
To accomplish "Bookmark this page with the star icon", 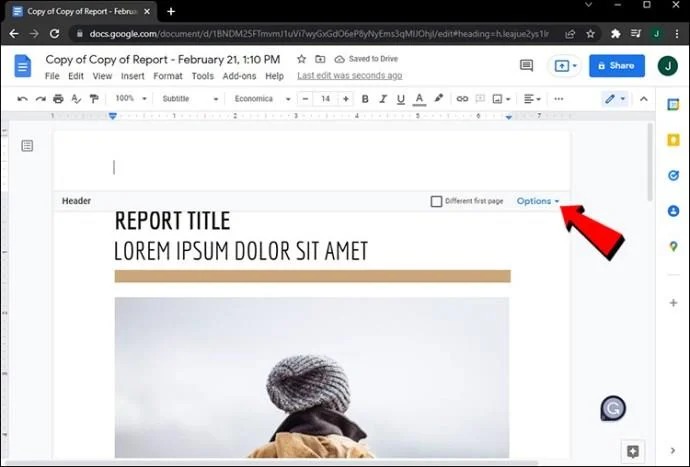I will coord(591,34).
